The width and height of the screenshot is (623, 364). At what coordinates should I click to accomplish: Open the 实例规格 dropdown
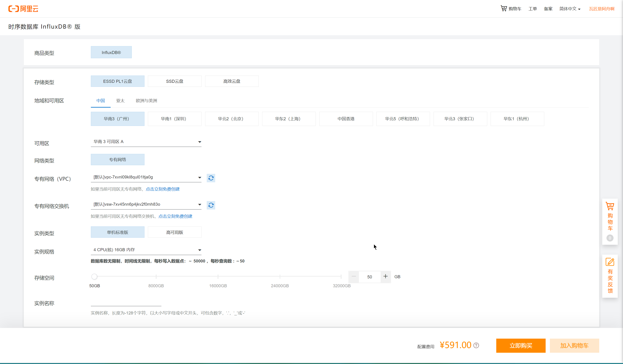(x=146, y=250)
